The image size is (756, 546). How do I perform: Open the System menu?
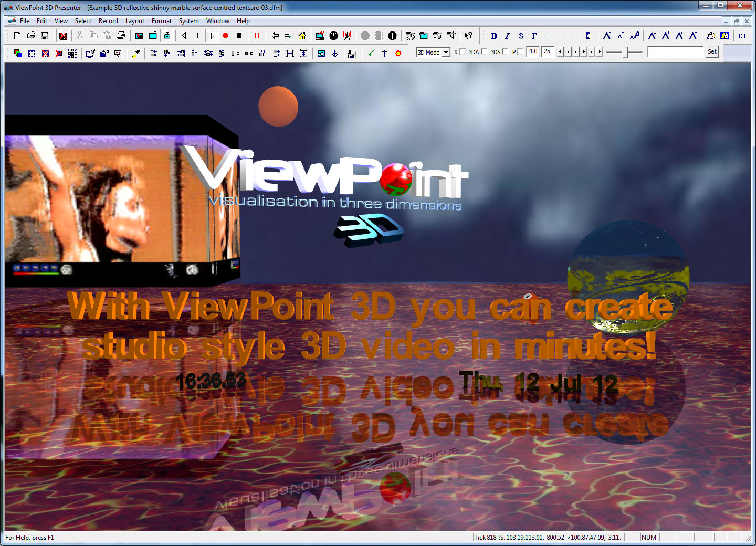189,21
